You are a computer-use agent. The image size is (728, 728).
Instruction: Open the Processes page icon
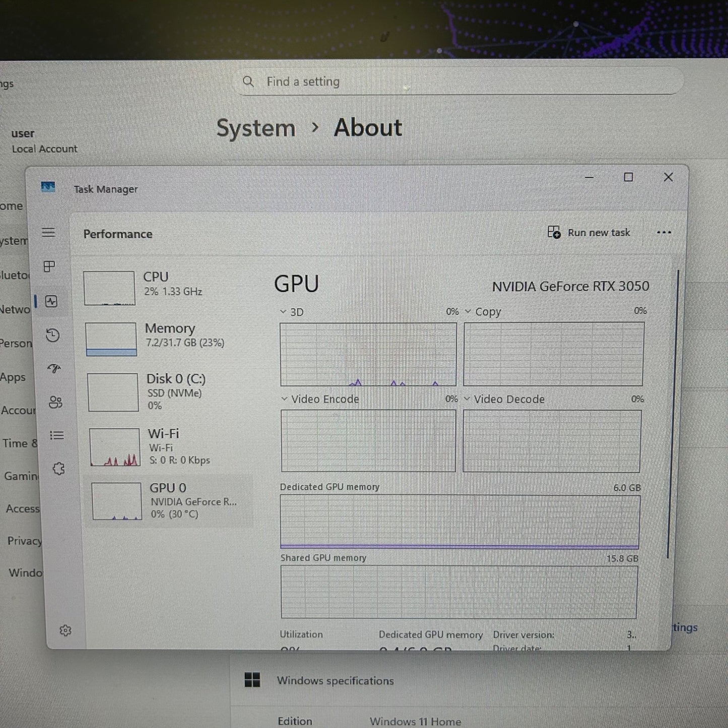coord(49,267)
